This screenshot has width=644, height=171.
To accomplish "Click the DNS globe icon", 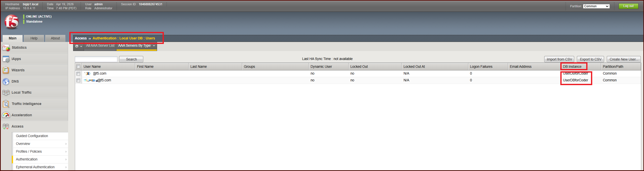I will pyautogui.click(x=6, y=81).
